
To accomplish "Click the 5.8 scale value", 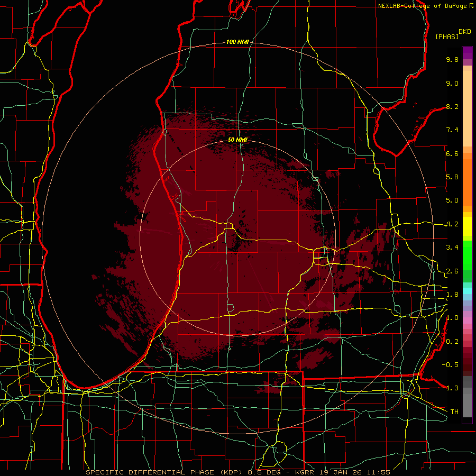I will 452,177.
